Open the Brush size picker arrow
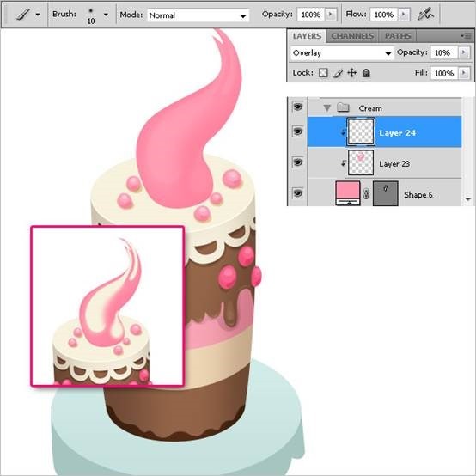476x476 pixels. click(x=106, y=15)
